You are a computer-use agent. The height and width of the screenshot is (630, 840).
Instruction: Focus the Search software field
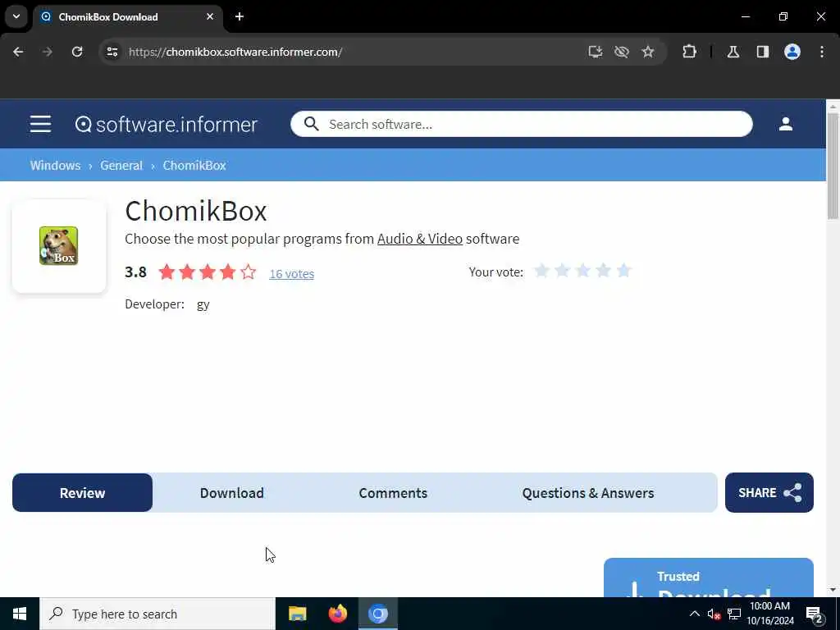tap(521, 124)
